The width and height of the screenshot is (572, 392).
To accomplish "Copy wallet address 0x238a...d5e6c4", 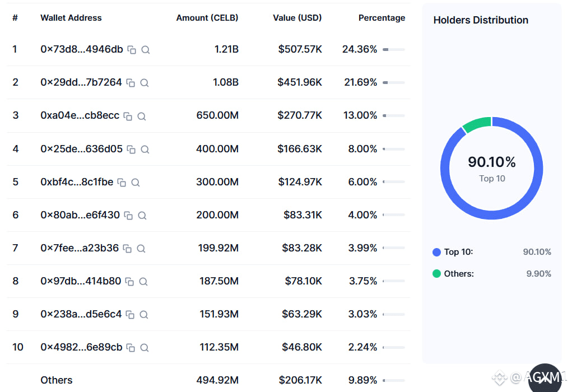I will [x=130, y=315].
